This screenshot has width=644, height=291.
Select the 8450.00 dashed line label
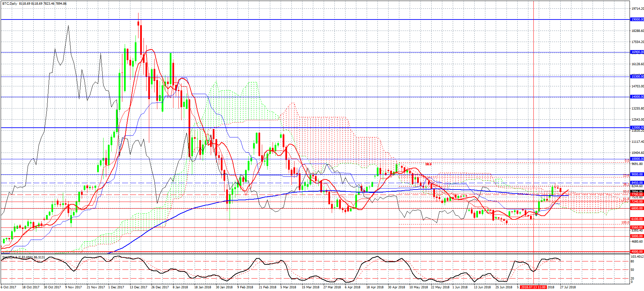click(637, 183)
